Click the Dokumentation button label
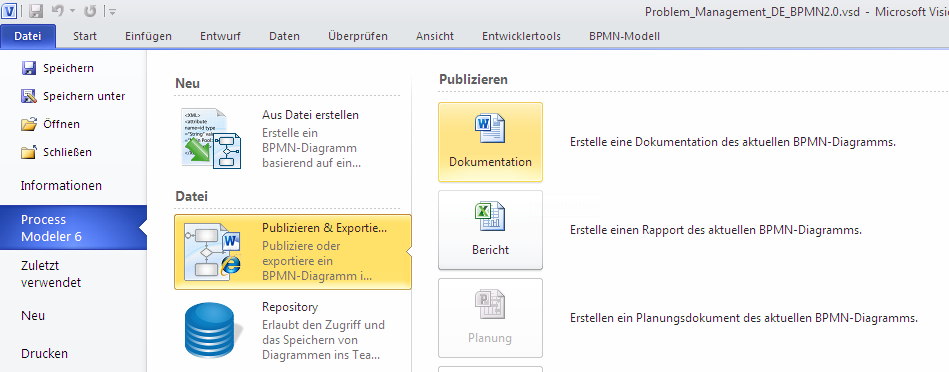The width and height of the screenshot is (949, 372). point(490,162)
